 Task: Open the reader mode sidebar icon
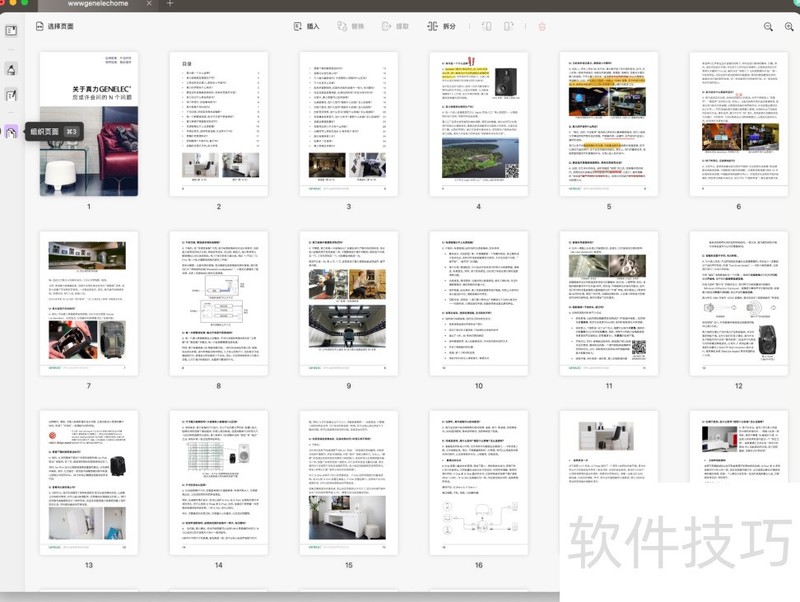tap(12, 30)
